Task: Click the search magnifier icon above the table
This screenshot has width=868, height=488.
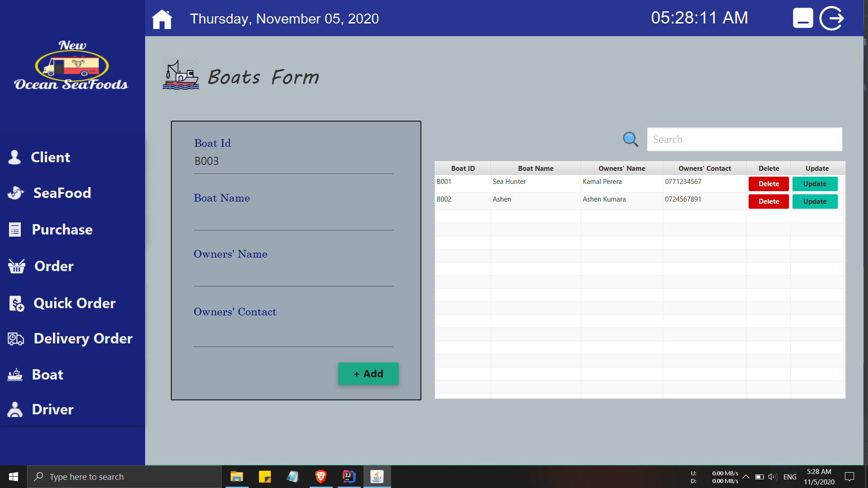Action: tap(631, 140)
